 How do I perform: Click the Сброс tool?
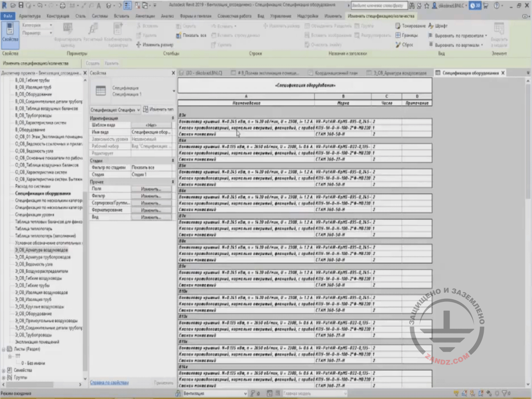404,45
